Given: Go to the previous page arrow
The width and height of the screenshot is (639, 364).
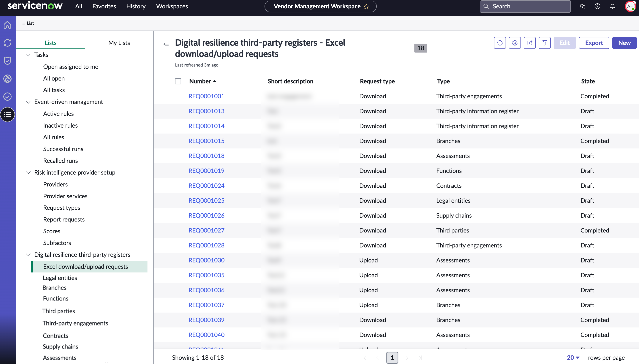Looking at the screenshot, I should pyautogui.click(x=379, y=358).
